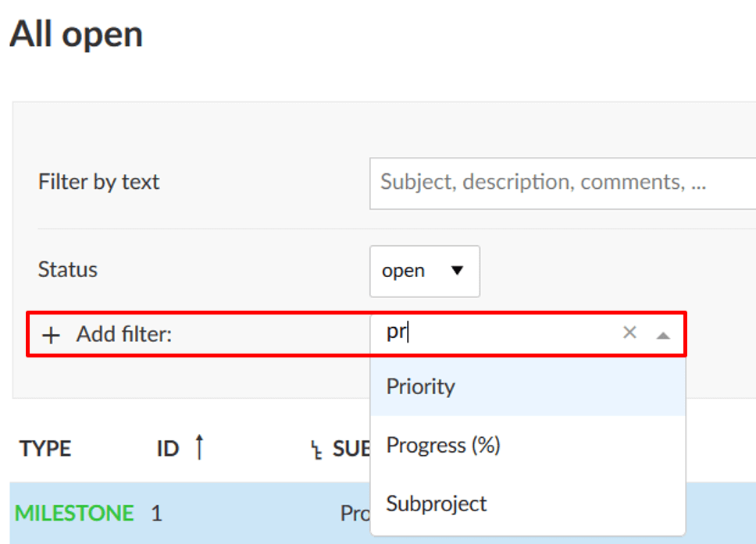This screenshot has height=544, width=756.
Task: Click the plus icon beside Add filter
Action: coord(51,336)
